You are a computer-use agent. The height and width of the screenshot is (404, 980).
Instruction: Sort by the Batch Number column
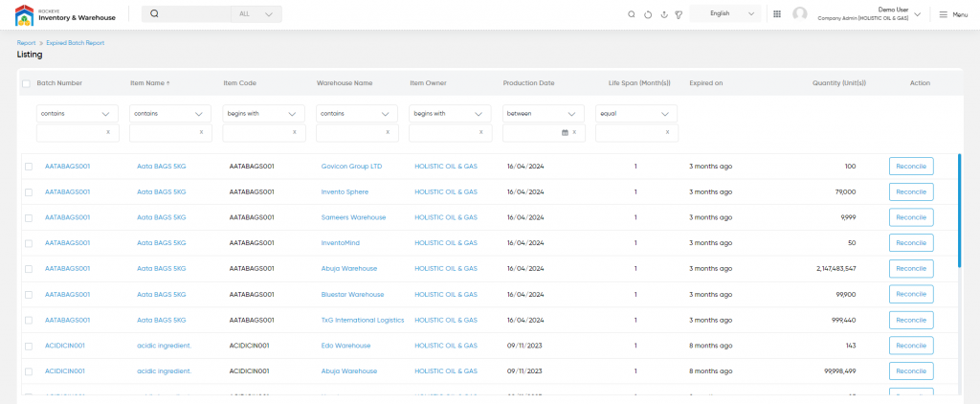(59, 83)
